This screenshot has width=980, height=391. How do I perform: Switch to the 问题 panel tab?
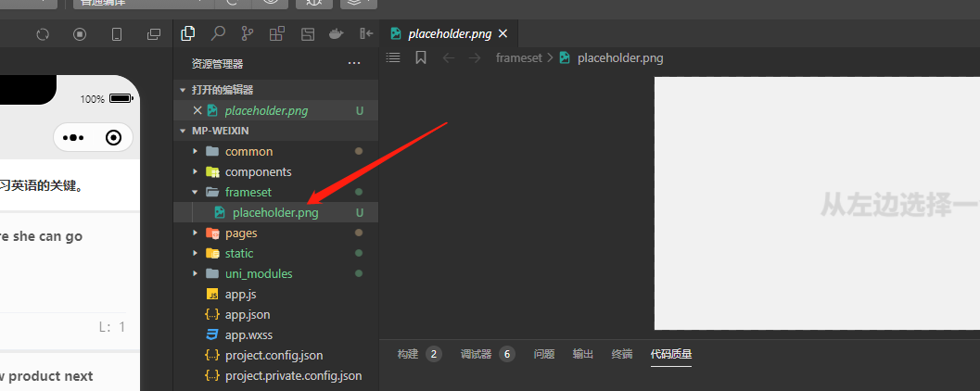(543, 354)
